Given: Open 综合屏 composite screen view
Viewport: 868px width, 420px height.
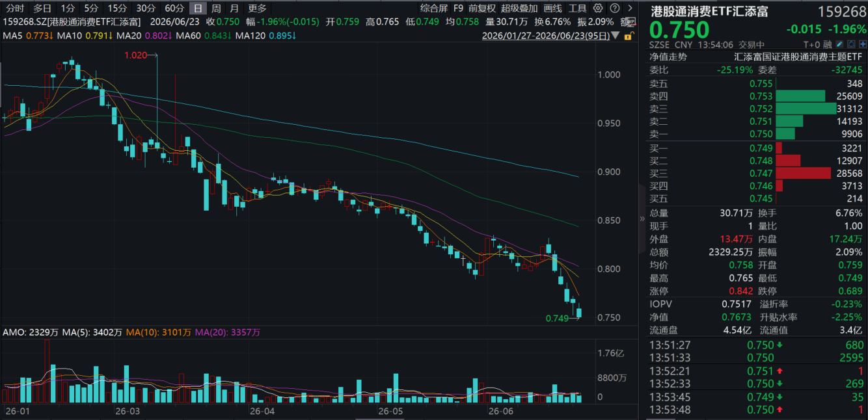Looking at the screenshot, I should [x=433, y=8].
